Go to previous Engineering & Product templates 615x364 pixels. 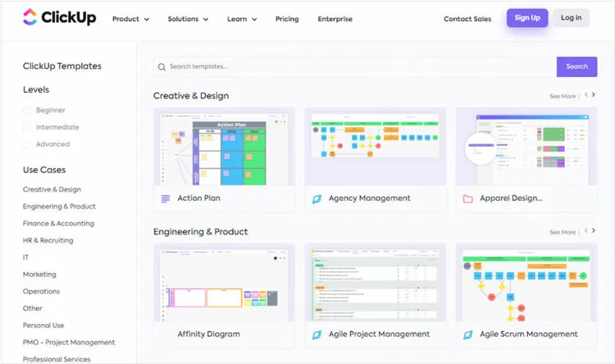585,231
